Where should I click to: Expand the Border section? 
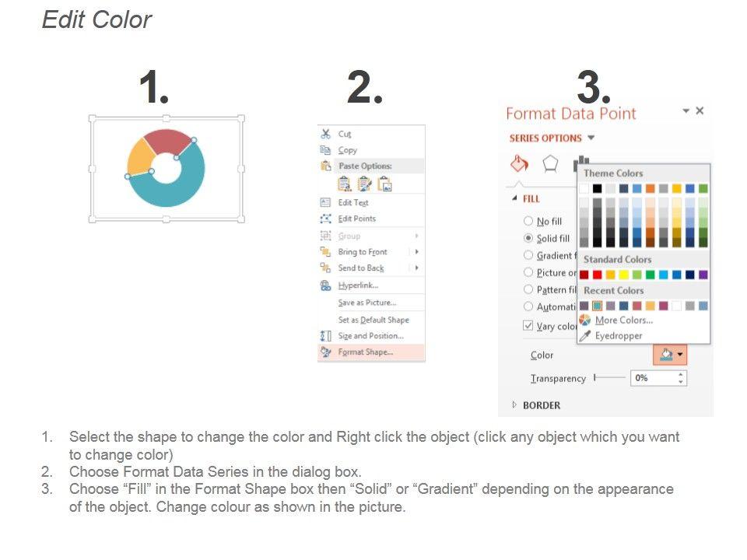(514, 405)
